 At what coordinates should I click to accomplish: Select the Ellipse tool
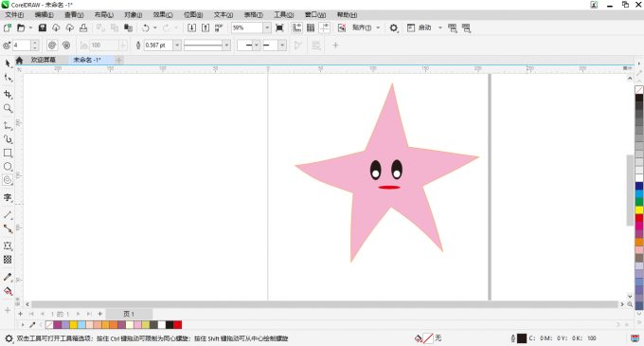pyautogui.click(x=8, y=167)
